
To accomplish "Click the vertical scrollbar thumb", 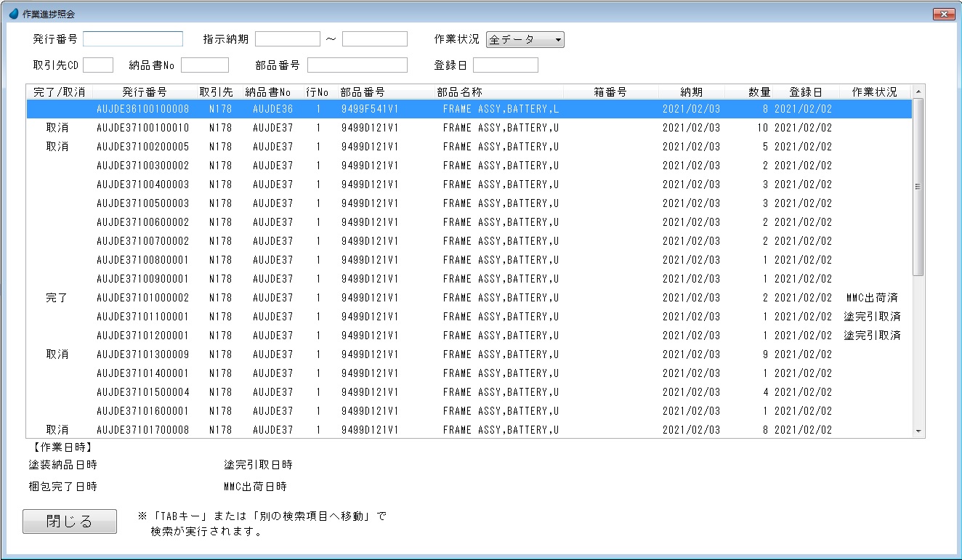I will pyautogui.click(x=918, y=187).
